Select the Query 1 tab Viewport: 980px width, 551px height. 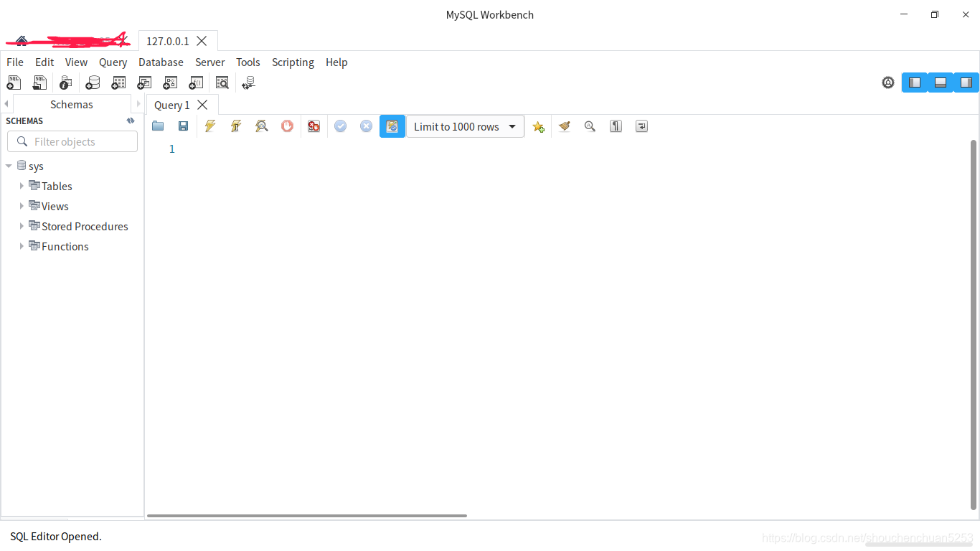click(172, 105)
